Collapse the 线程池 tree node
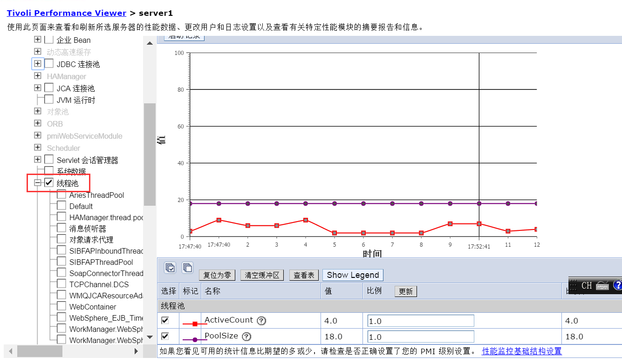This screenshot has height=364, width=622. 38,183
